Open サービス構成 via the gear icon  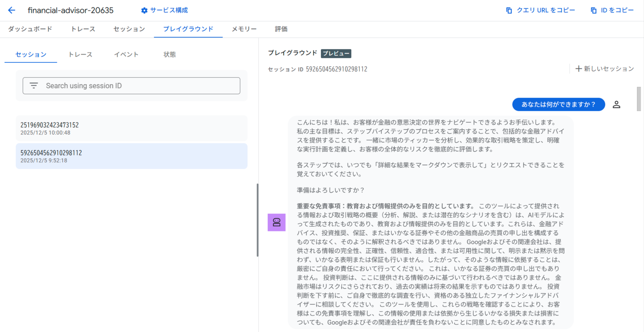coord(144,10)
